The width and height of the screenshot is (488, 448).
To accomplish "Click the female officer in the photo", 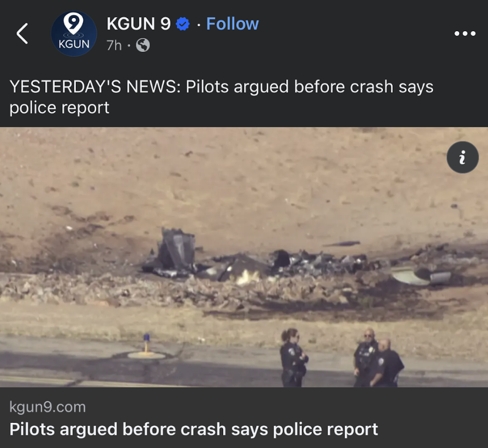I will (x=294, y=358).
